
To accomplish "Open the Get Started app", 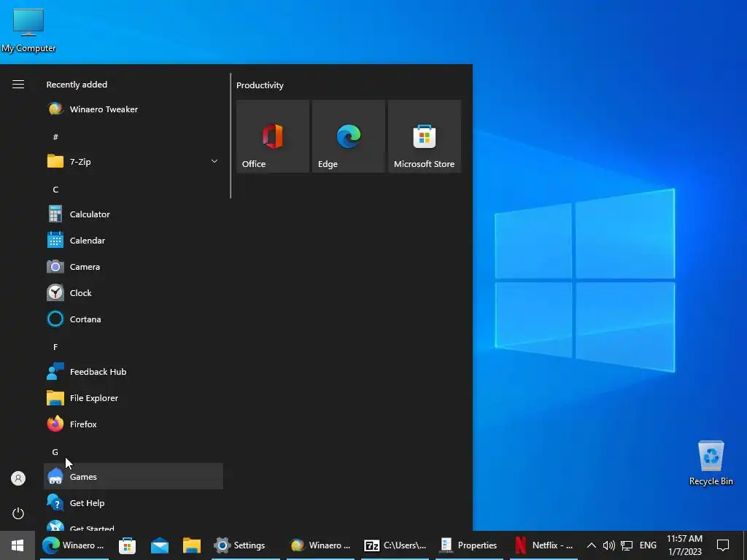I will coord(133,524).
